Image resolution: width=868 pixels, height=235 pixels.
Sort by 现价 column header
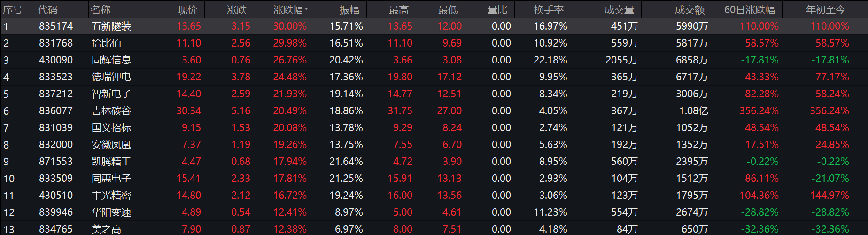coord(187,9)
